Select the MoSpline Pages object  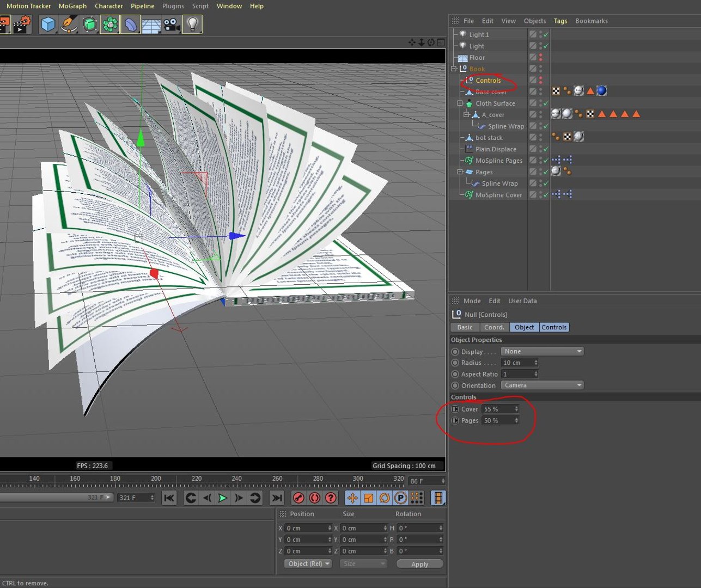[499, 161]
